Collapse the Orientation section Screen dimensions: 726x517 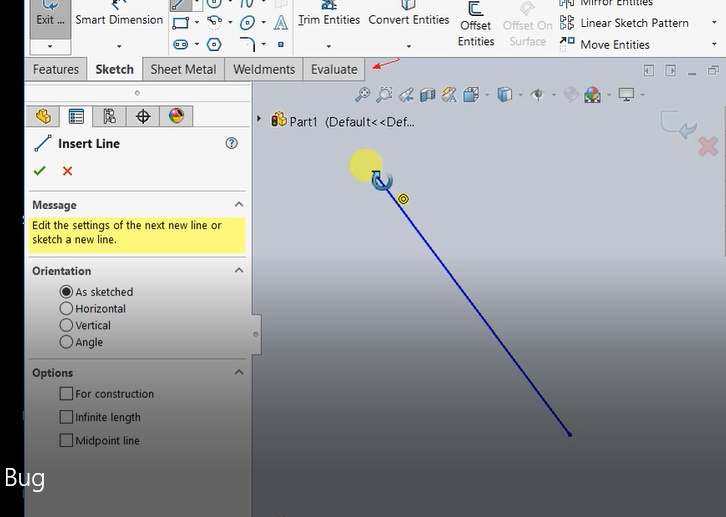[x=239, y=270]
